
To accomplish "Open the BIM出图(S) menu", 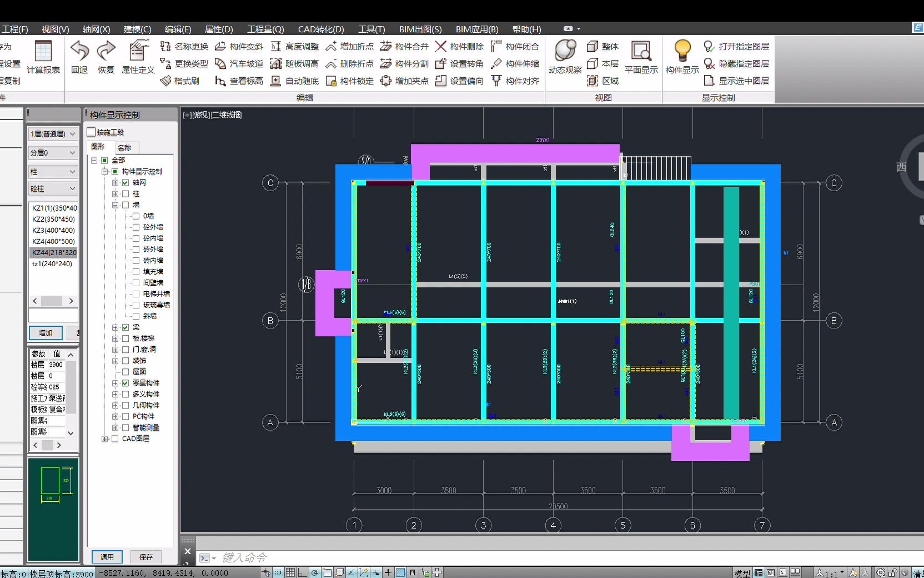I will pyautogui.click(x=420, y=29).
